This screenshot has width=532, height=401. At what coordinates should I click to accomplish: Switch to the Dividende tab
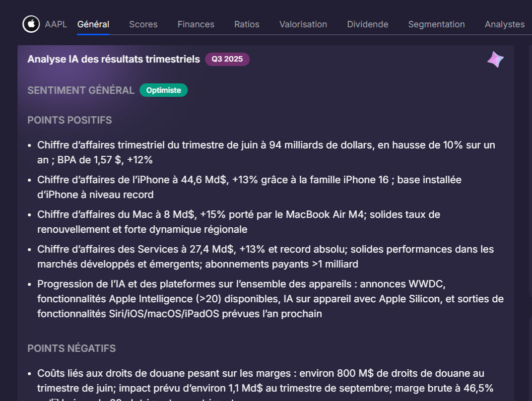pos(367,24)
